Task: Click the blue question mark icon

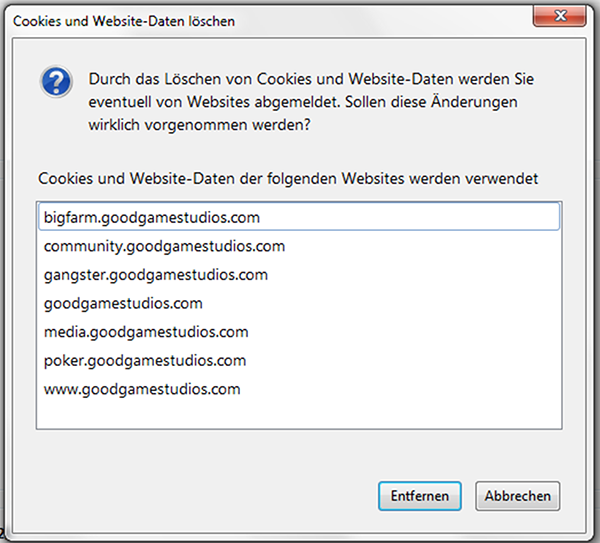Action: (56, 82)
